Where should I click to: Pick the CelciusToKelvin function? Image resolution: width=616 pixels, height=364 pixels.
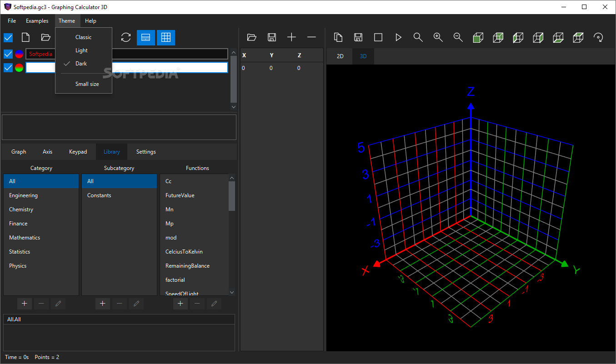[x=194, y=252]
